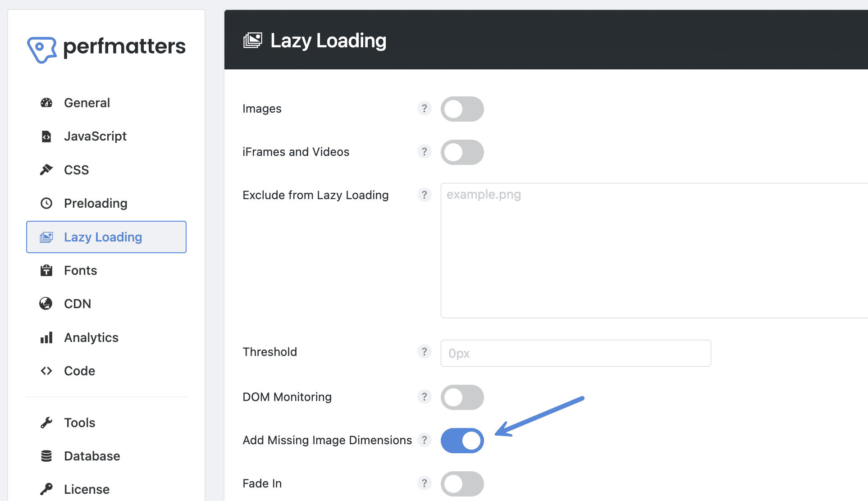Enable iFrames and Videos lazy loading
The image size is (868, 501).
click(x=462, y=152)
